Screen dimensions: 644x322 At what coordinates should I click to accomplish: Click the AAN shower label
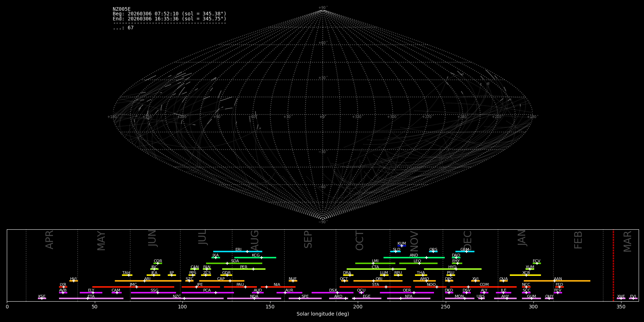(558, 279)
